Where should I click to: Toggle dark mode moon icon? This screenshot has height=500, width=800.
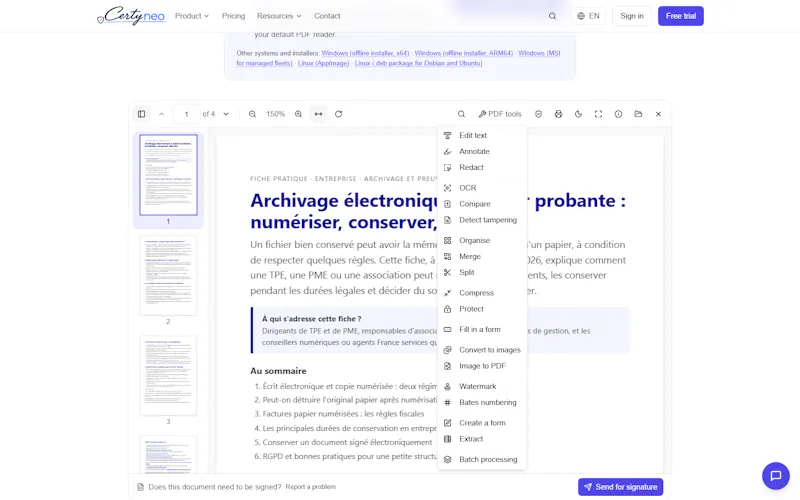[578, 114]
